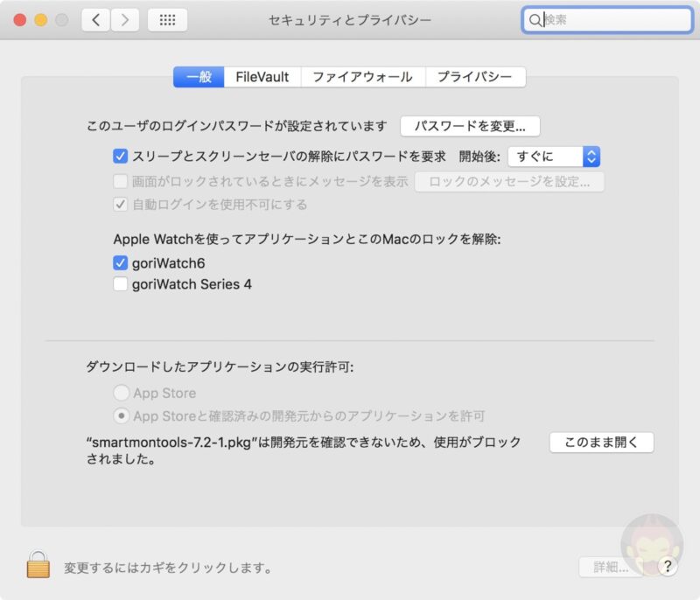Go forward with the right chevron button

(124, 19)
